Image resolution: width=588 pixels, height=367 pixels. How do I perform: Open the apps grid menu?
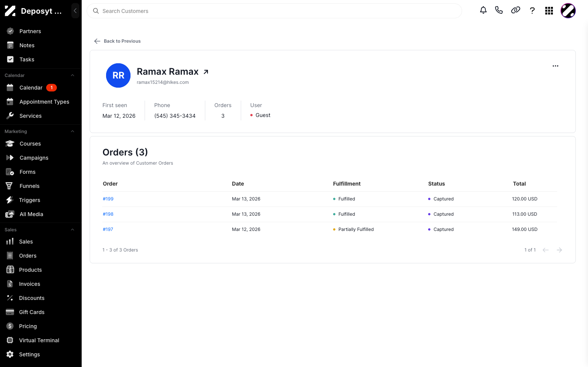549,11
